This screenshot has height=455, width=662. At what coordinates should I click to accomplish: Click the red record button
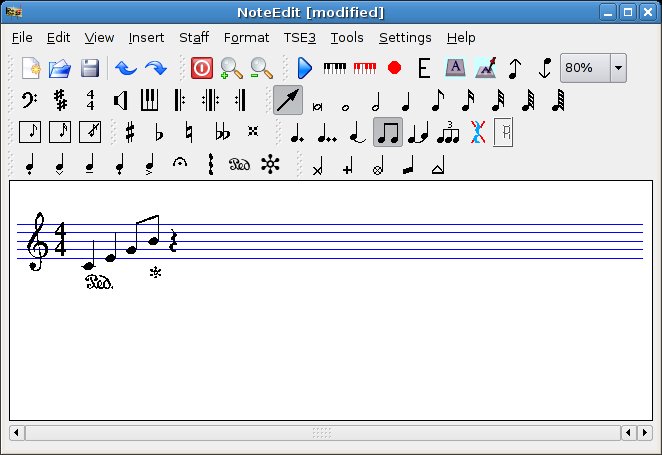point(394,68)
